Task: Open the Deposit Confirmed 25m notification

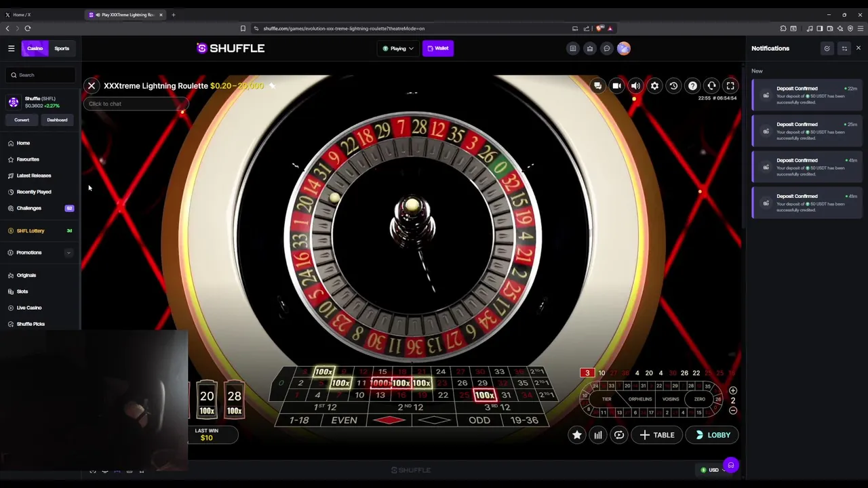Action: 807,130
